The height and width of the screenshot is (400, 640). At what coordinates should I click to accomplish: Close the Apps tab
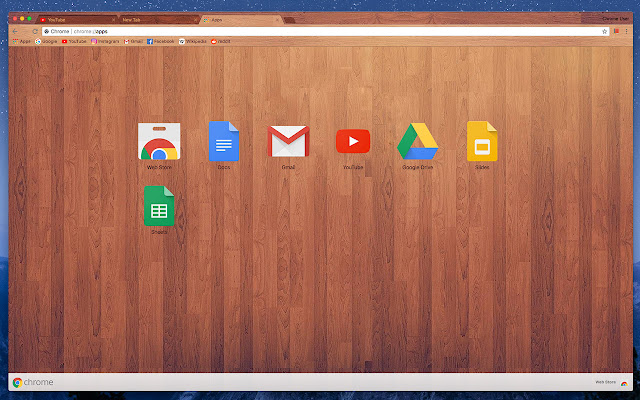click(x=278, y=20)
